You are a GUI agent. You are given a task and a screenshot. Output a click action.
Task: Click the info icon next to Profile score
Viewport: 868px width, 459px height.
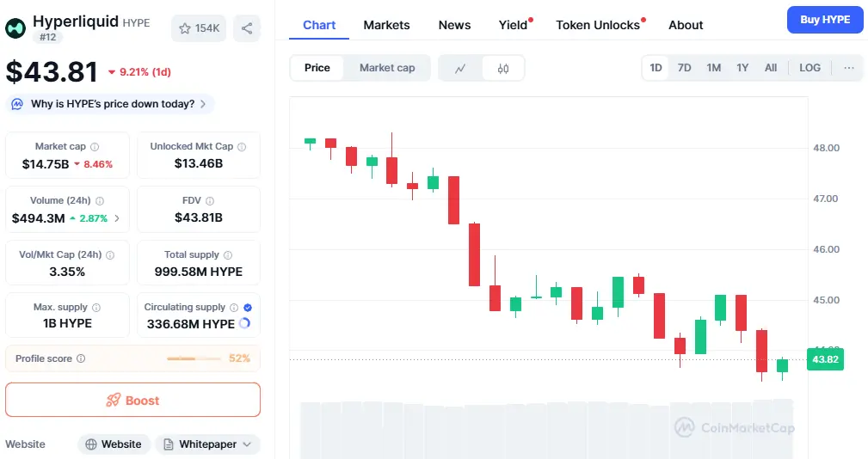click(x=81, y=358)
